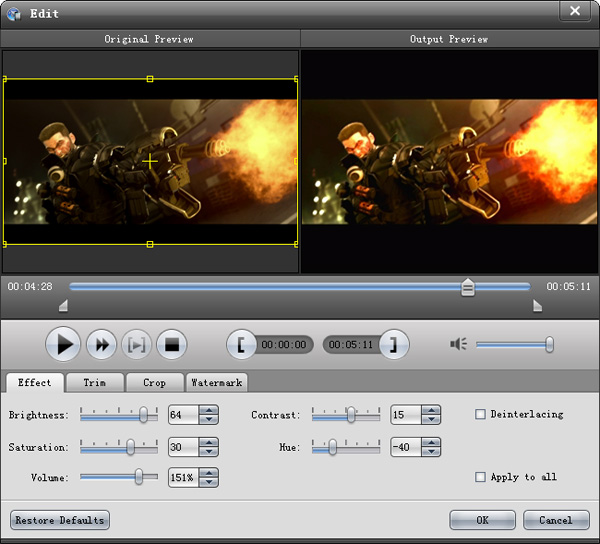Click the playback position handle on the timeline

tap(468, 287)
